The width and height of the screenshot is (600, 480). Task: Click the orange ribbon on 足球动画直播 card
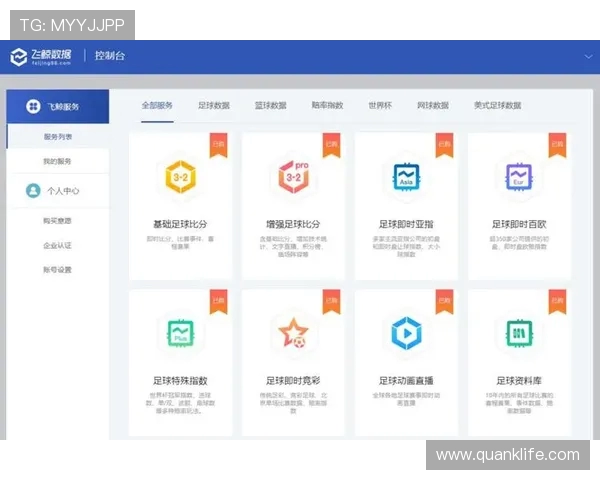444,302
